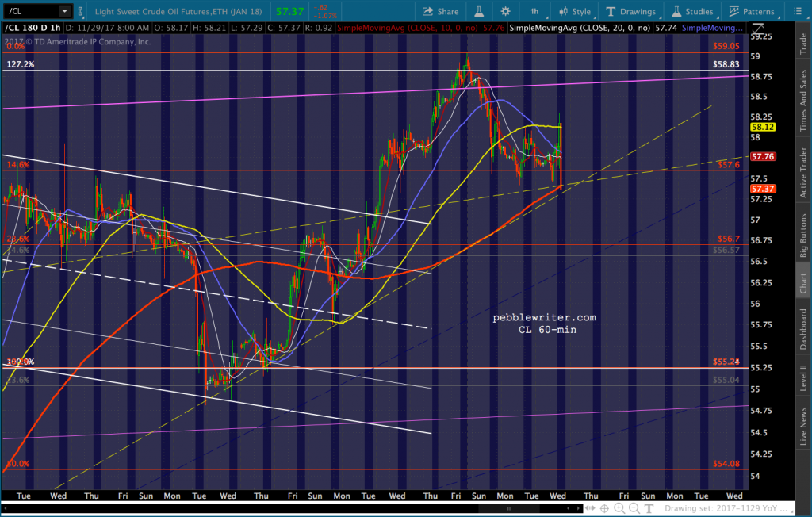Click the symbol link clipboard icon
This screenshot has height=517, width=812.
80,11
